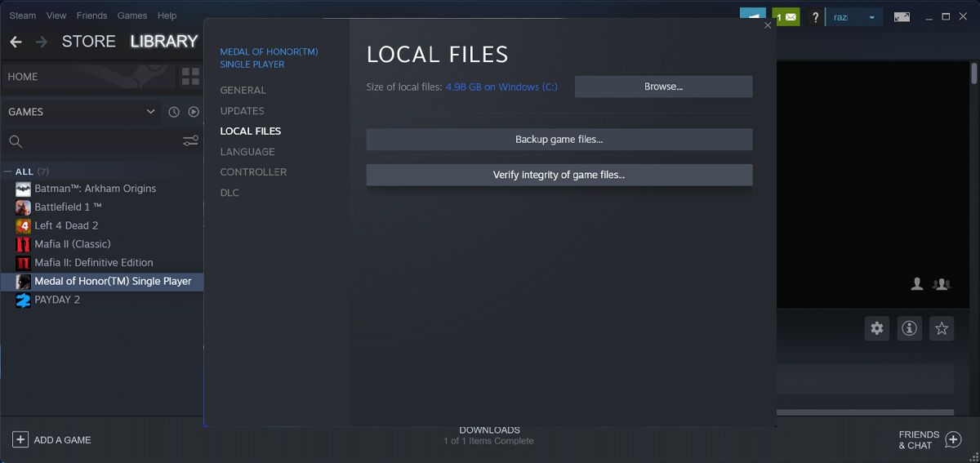Open game information icon
The height and width of the screenshot is (463, 980).
coord(909,328)
